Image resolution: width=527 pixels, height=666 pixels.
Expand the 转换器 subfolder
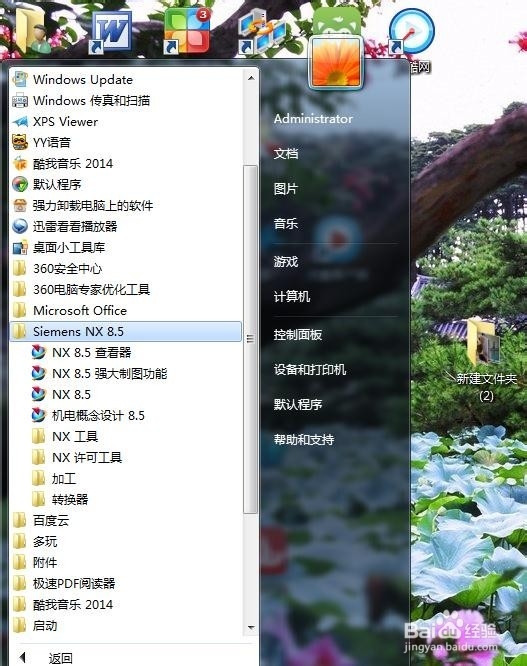pyautogui.click(x=60, y=500)
